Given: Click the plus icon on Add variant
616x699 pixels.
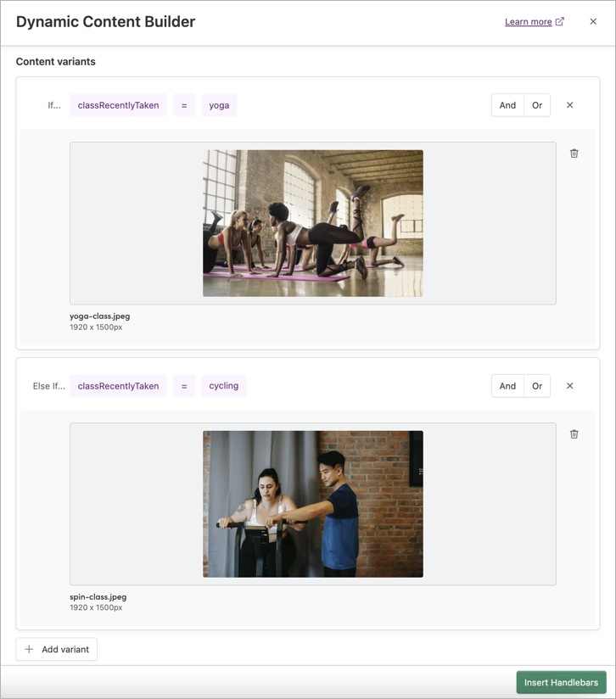Looking at the screenshot, I should (29, 650).
